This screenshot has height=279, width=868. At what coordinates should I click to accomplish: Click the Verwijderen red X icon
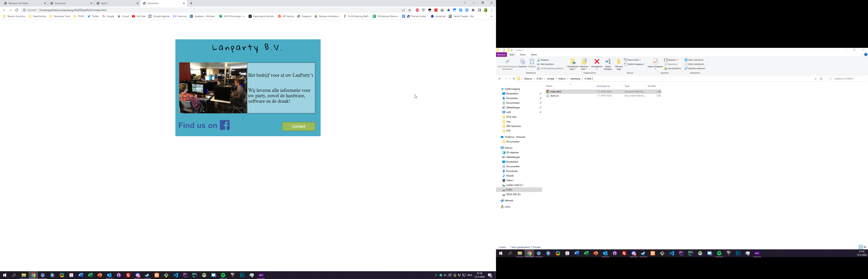tap(597, 62)
